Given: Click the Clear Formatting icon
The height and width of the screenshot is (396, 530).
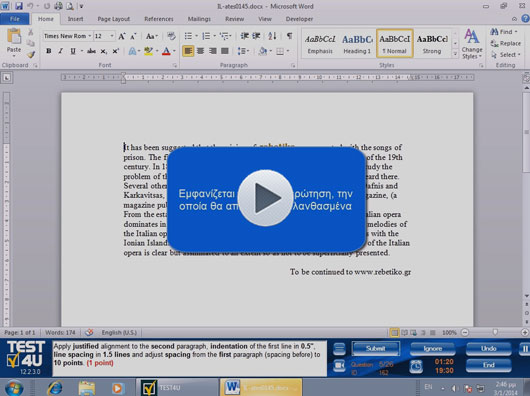Looking at the screenshot, I should (x=171, y=36).
